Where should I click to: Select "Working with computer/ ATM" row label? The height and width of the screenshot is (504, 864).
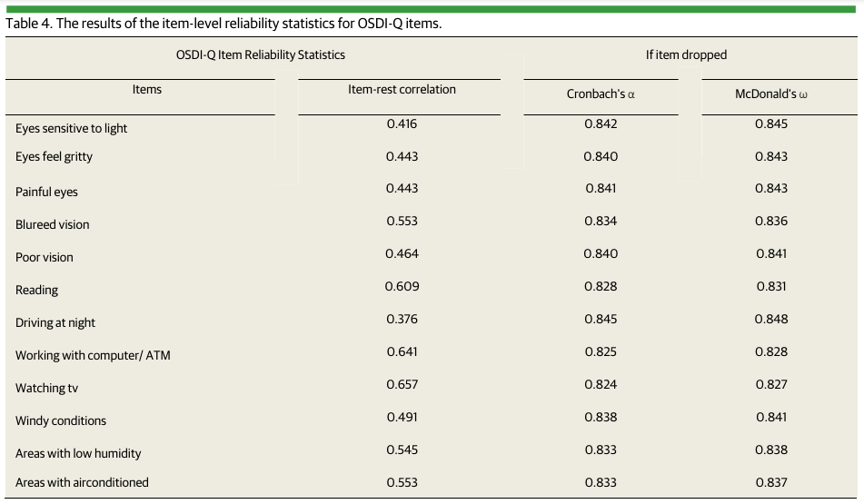click(93, 356)
